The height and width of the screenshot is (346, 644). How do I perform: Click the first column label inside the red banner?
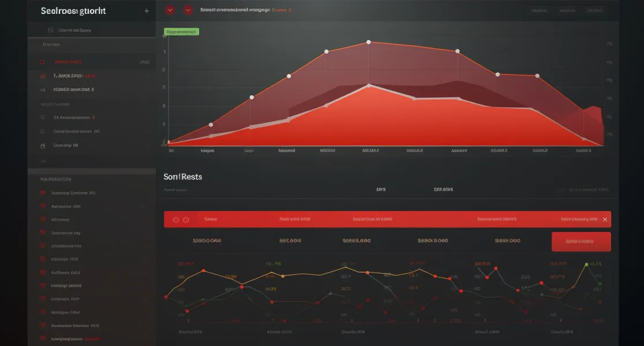[x=211, y=219]
